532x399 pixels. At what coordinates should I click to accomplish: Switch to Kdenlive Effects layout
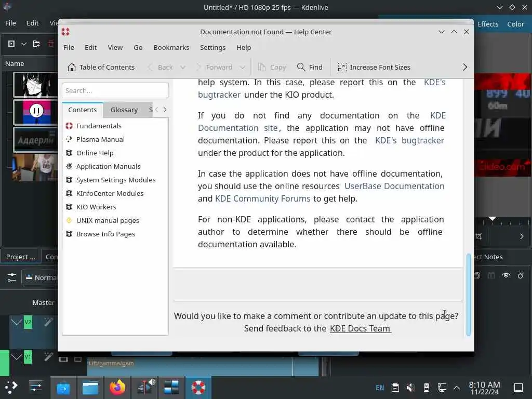tap(488, 24)
